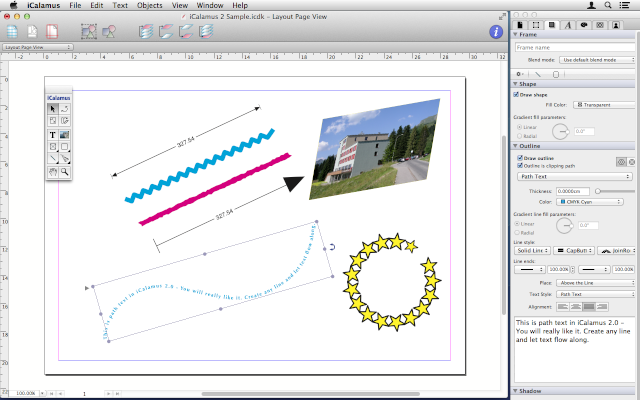Click the Frame name input field

[574, 47]
